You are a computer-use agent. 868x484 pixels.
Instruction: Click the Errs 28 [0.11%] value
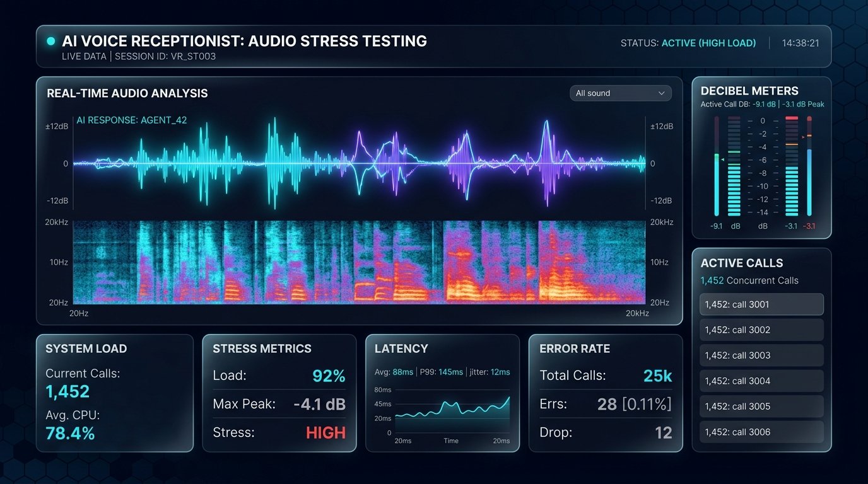(x=634, y=405)
